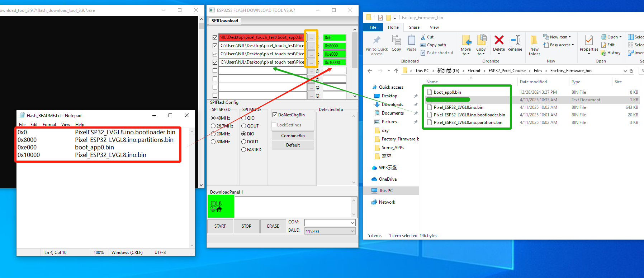The width and height of the screenshot is (644, 278).
Task: Click the CombineBin button
Action: point(293,136)
